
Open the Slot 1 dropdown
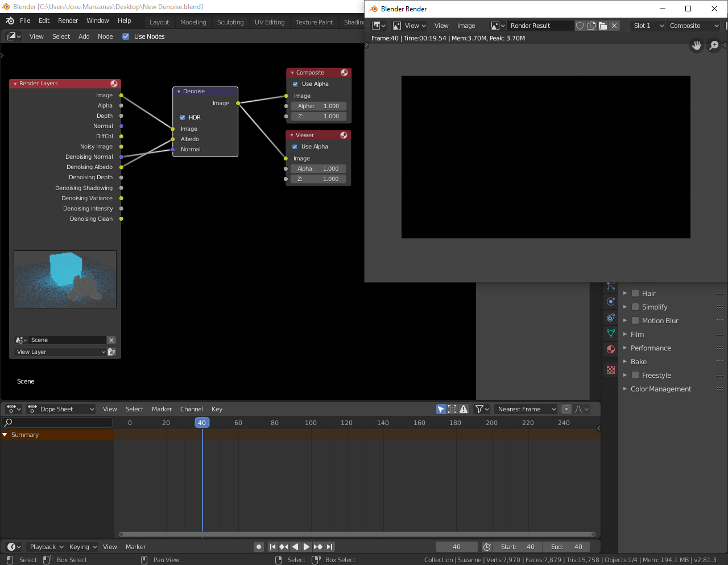pyautogui.click(x=648, y=26)
